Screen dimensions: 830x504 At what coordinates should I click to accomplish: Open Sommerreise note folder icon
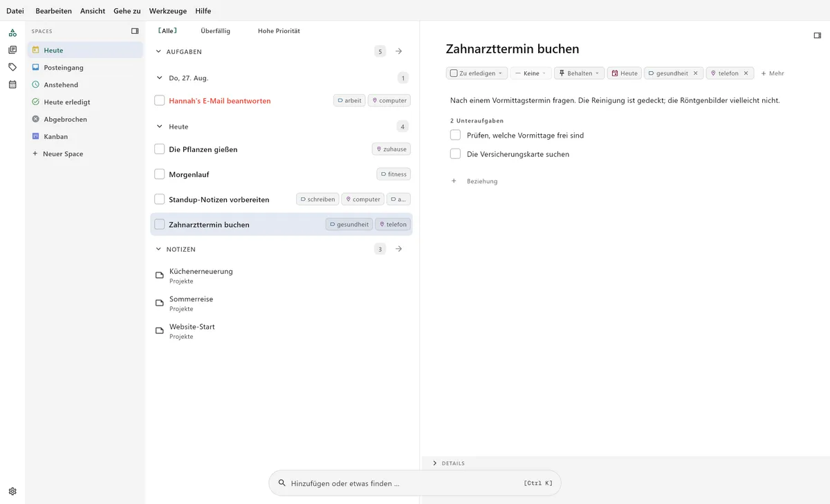click(159, 304)
